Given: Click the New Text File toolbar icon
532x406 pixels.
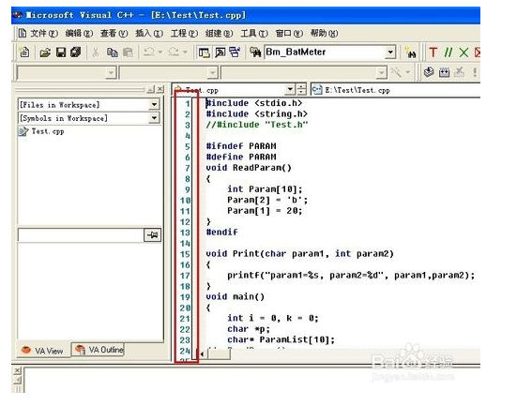Looking at the screenshot, I should click(x=24, y=53).
